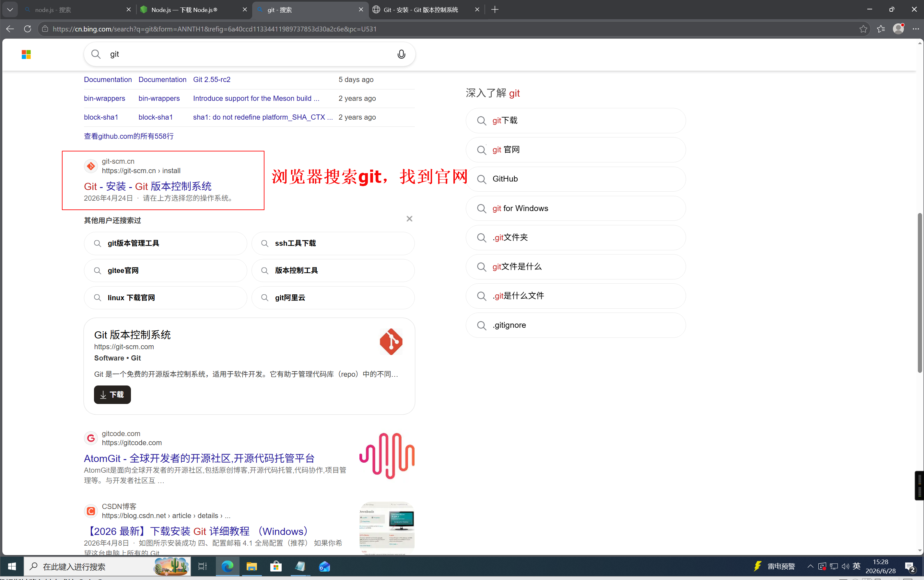Click the Microsoft Bing logo
This screenshot has height=580, width=924.
coord(26,54)
